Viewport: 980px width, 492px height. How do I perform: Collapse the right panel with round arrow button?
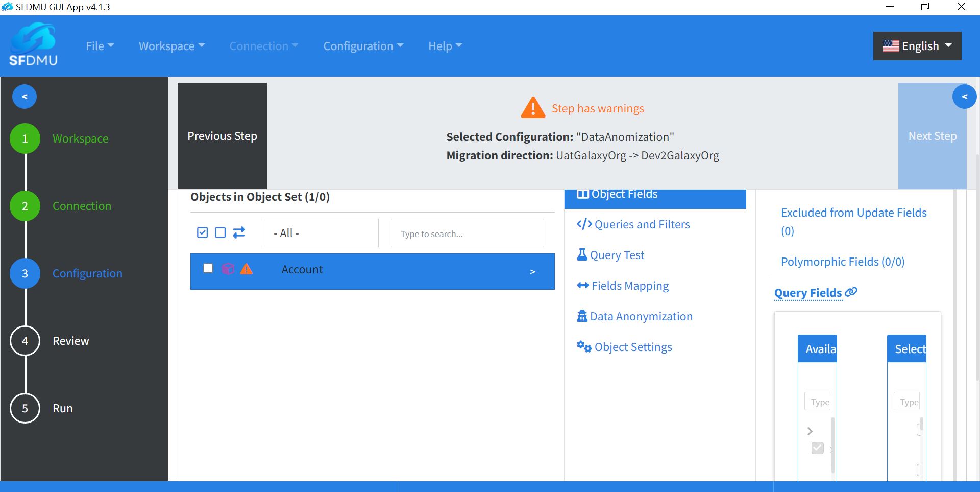(x=964, y=97)
